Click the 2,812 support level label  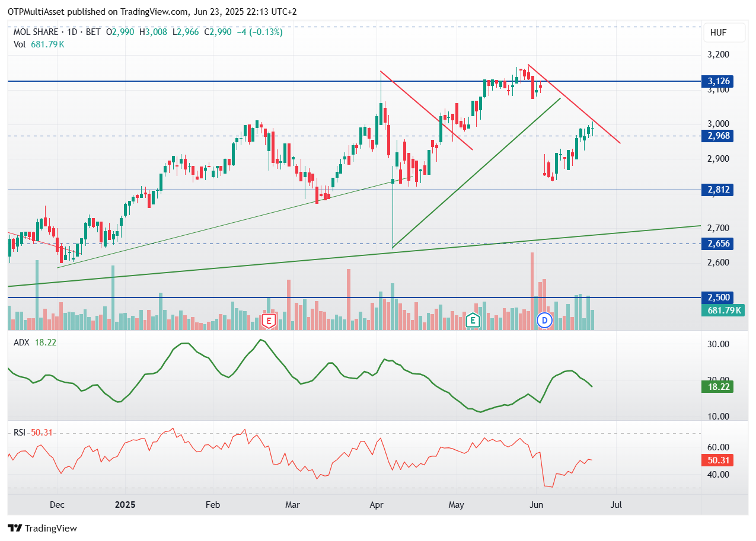[717, 190]
